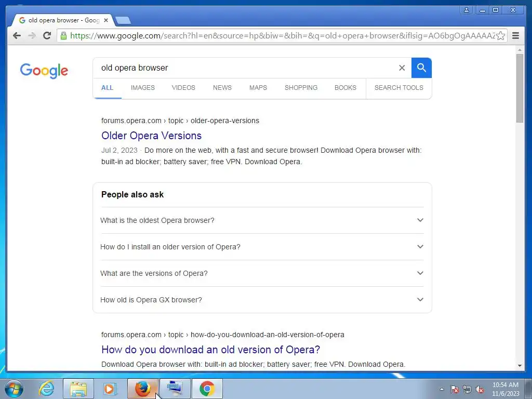Open Windows Explorer folder in the taskbar
Image resolution: width=532 pixels, height=399 pixels.
[x=78, y=389]
